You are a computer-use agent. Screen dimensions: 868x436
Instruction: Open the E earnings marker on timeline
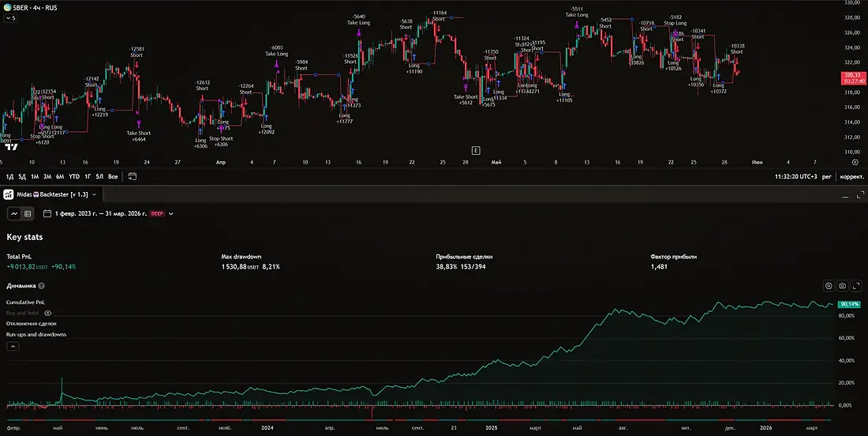tap(476, 151)
